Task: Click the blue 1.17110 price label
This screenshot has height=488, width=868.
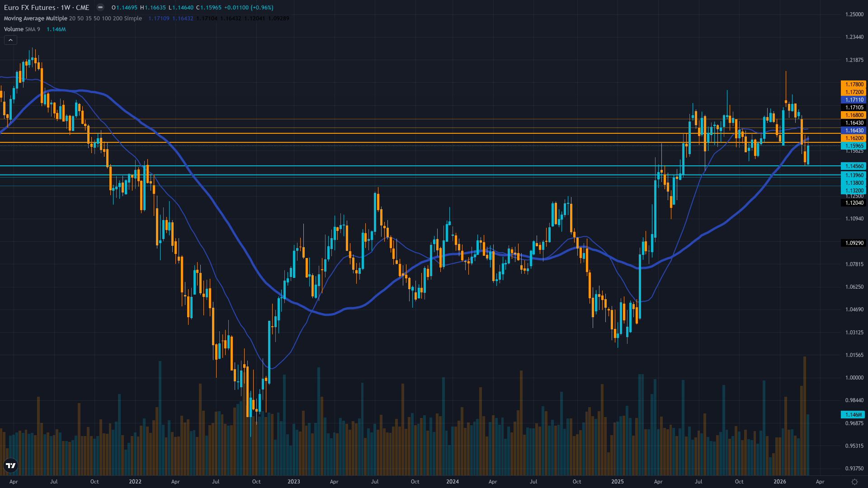Action: [854, 100]
